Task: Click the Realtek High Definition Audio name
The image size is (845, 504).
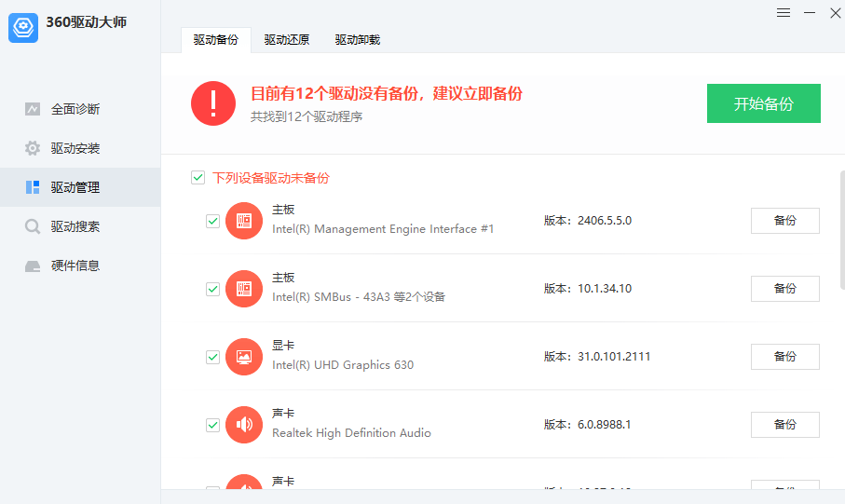Action: coord(351,433)
